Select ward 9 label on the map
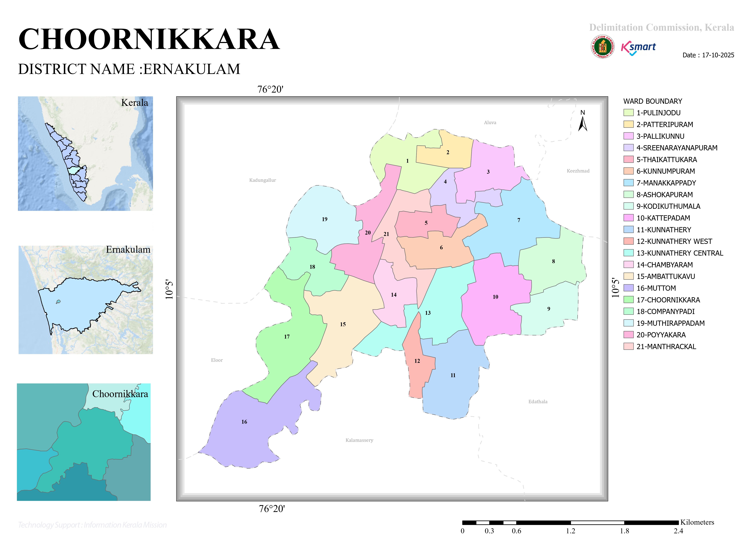The width and height of the screenshot is (756, 535). [x=549, y=309]
